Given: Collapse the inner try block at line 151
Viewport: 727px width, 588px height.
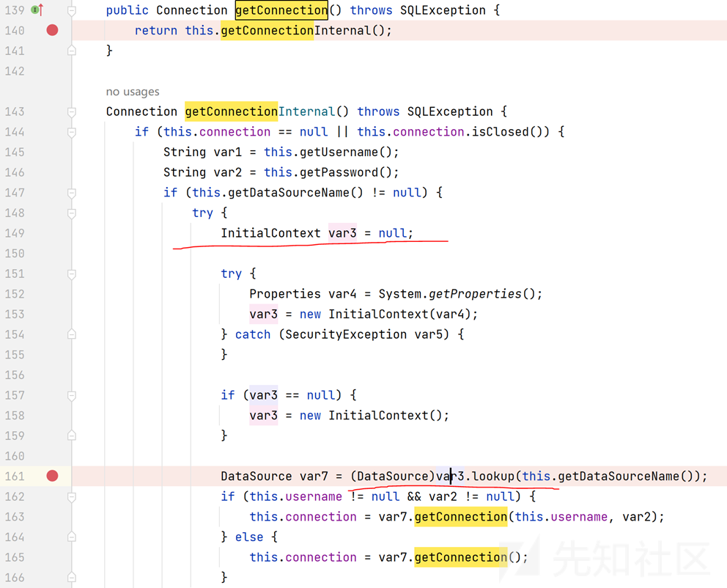Looking at the screenshot, I should click(x=72, y=273).
